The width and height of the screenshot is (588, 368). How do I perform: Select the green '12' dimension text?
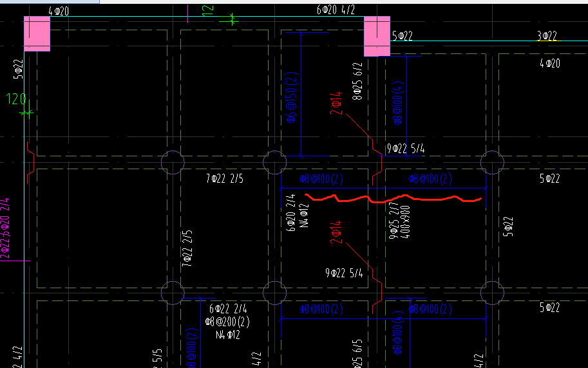(208, 10)
